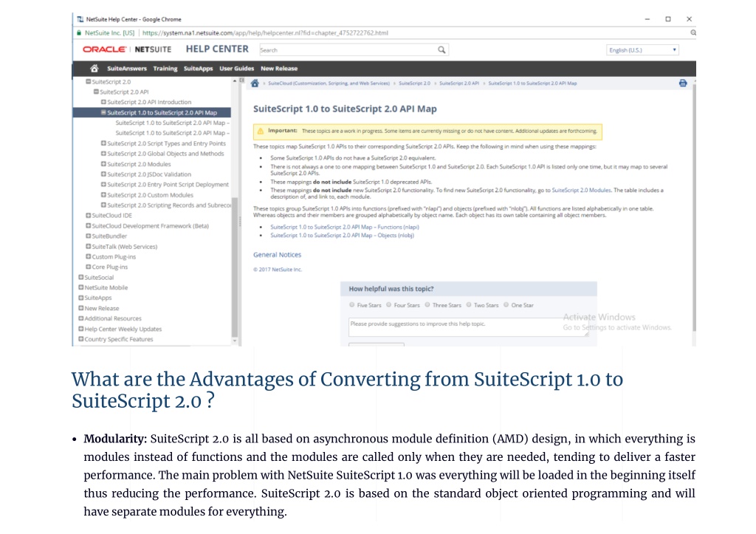Screen dimensions: 756x534
Task: Collapse left pane using the pane toggle icon
Action: click(x=242, y=80)
